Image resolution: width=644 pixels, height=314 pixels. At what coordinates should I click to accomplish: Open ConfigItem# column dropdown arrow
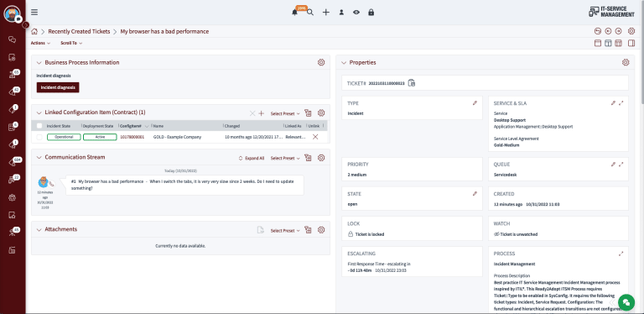[147, 126]
